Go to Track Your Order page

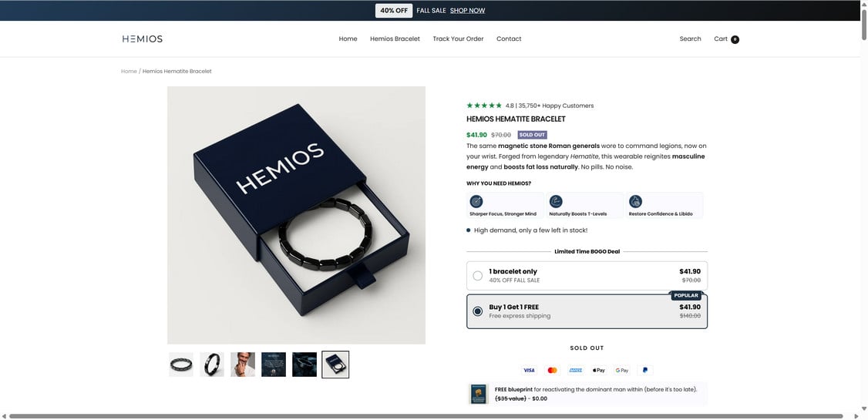tap(458, 39)
